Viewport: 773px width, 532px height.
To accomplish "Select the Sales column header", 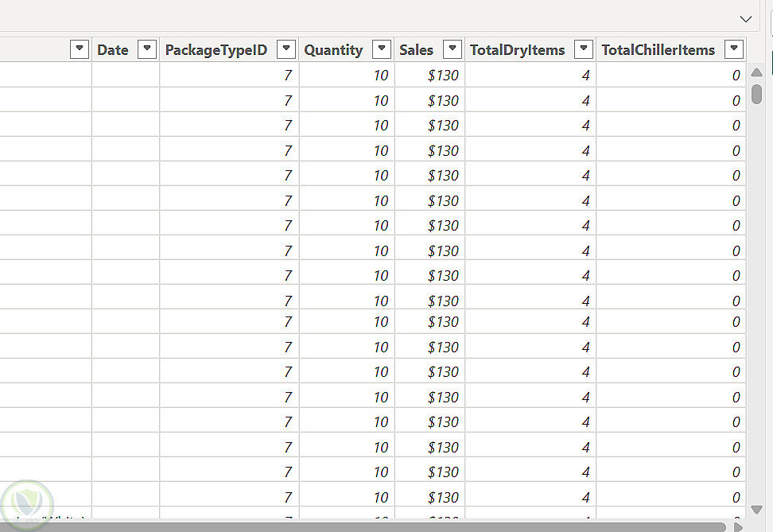I will coord(416,50).
